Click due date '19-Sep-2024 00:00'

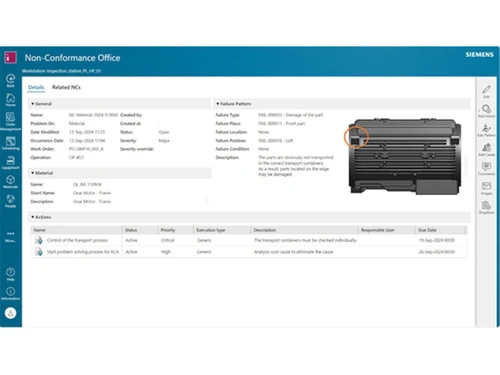(437, 240)
